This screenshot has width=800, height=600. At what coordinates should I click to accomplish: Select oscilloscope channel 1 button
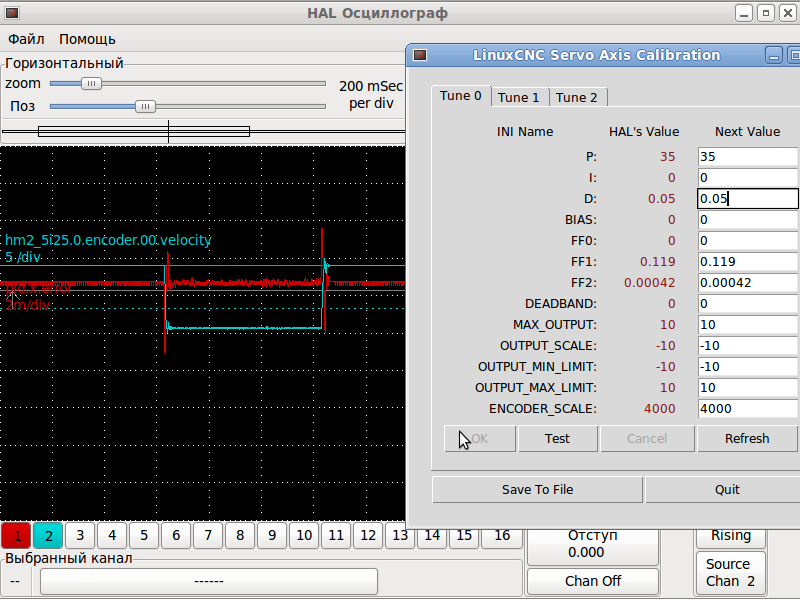[16, 536]
